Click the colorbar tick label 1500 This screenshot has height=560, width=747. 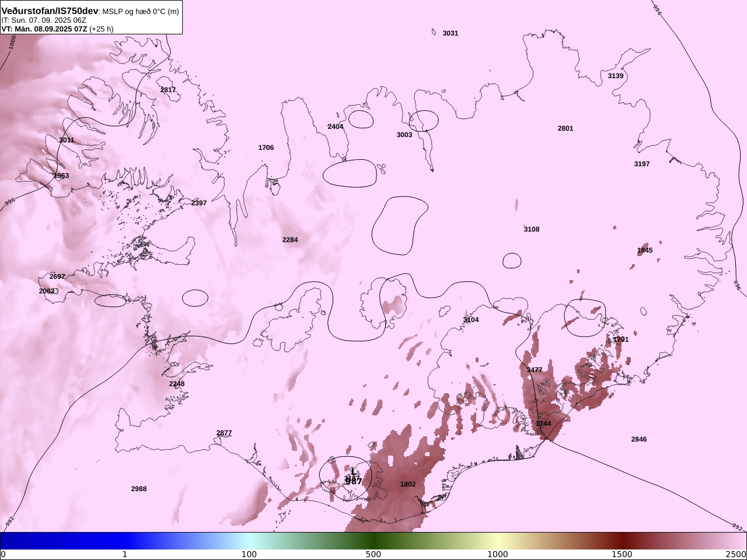pos(622,554)
